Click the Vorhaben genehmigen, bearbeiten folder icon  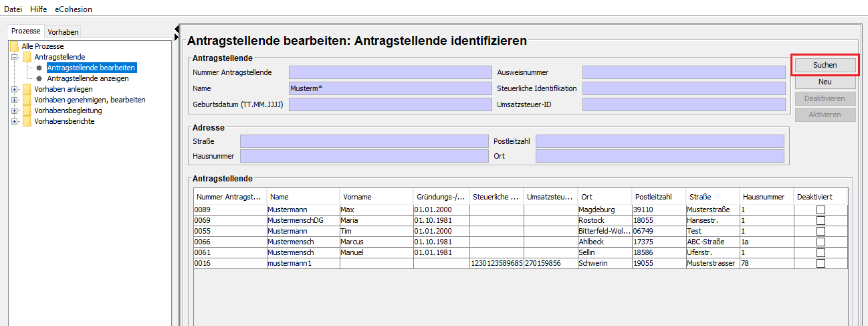click(x=27, y=100)
